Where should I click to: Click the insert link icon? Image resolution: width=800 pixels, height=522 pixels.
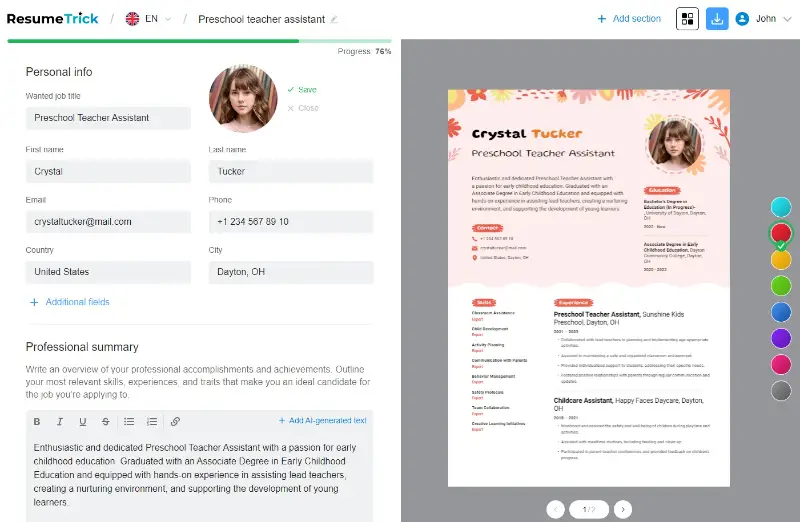175,421
